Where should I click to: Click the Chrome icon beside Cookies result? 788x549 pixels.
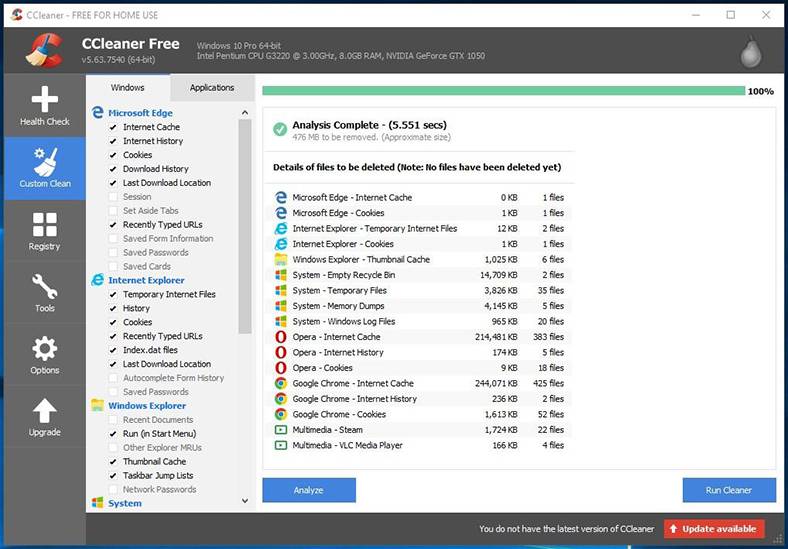tap(281, 414)
